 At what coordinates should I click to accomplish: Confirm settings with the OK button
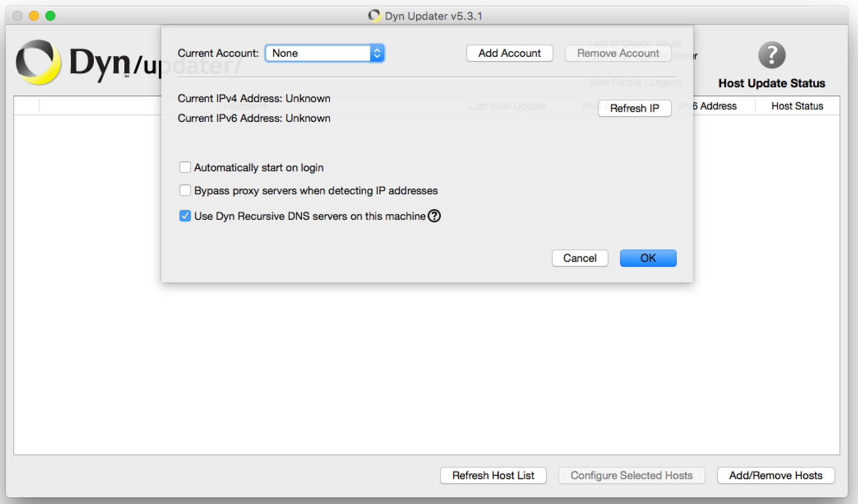point(647,258)
